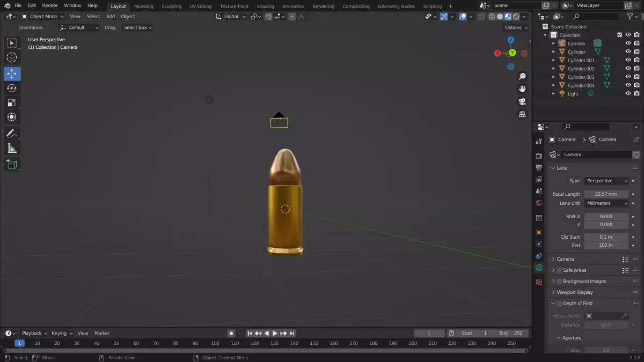Open the World properties tab
This screenshot has height=362, width=644.
539,203
